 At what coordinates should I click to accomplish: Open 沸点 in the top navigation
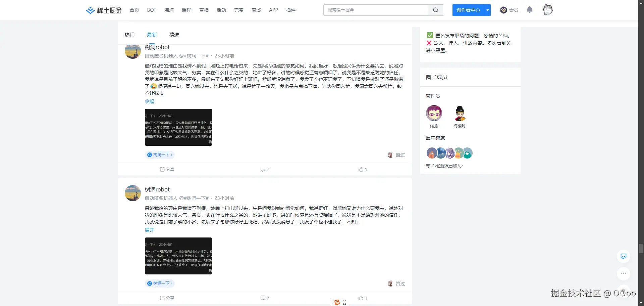tap(169, 10)
